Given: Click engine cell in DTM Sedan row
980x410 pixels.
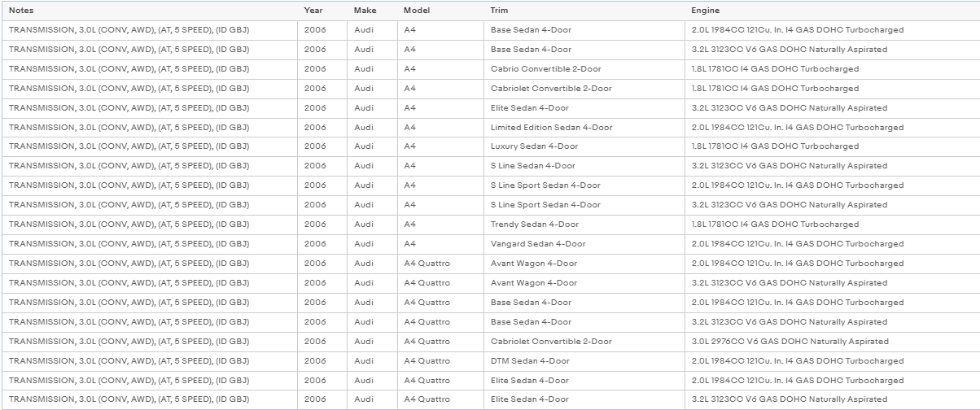Looking at the screenshot, I should (833, 361).
